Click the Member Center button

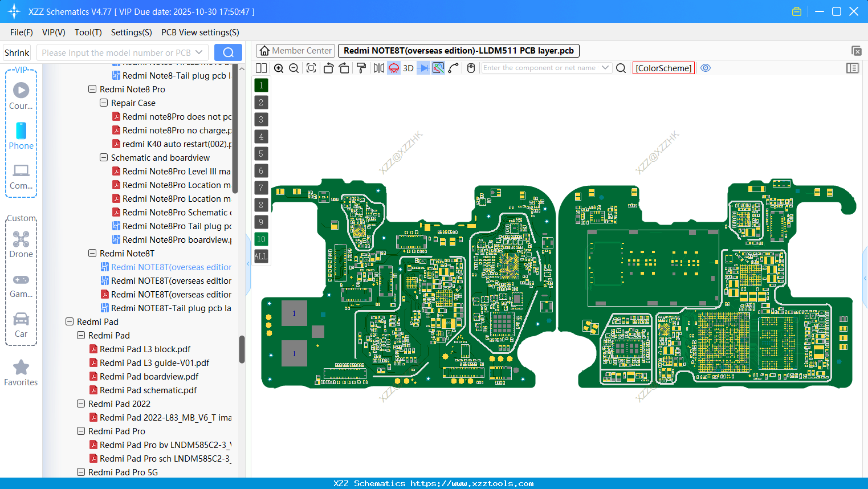tap(295, 50)
